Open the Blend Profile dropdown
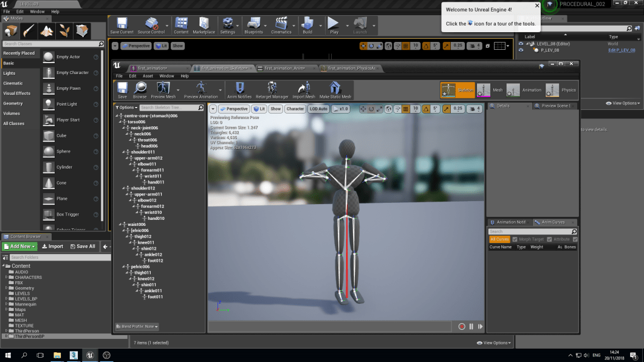Screen dimensions: 644x362 point(137,327)
